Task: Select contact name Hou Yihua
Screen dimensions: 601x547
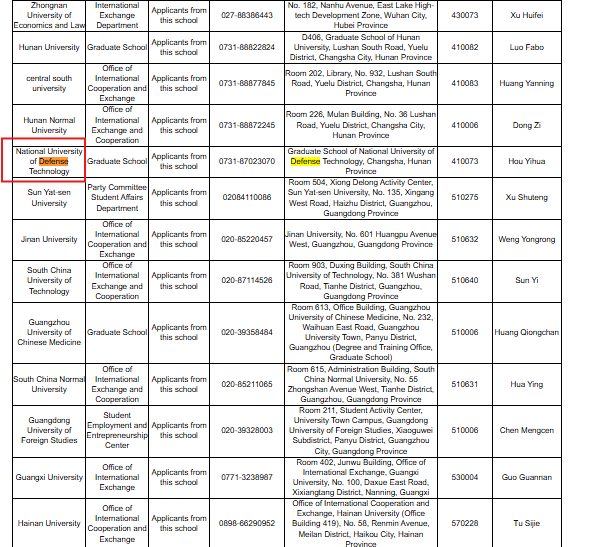Action: coord(527,161)
